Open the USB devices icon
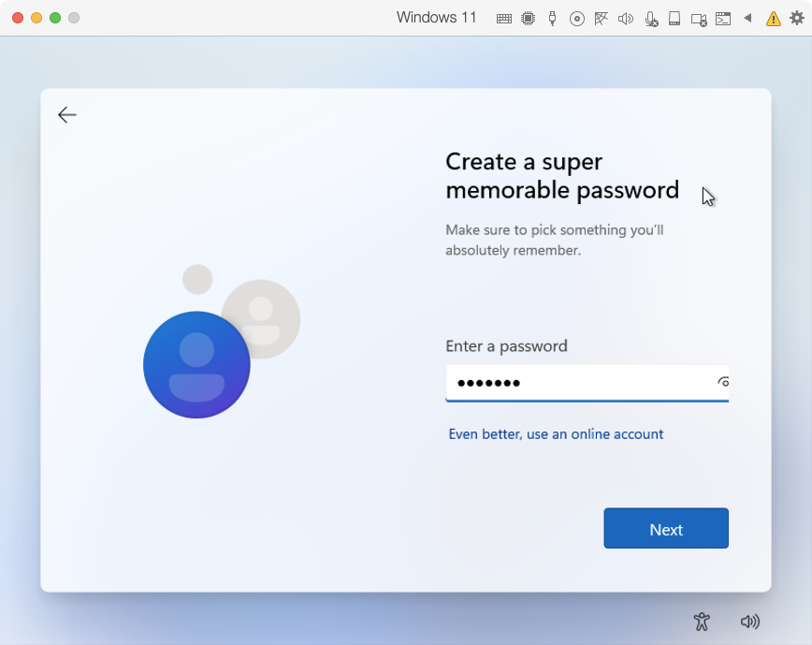Viewport: 812px width, 645px height. (x=552, y=19)
